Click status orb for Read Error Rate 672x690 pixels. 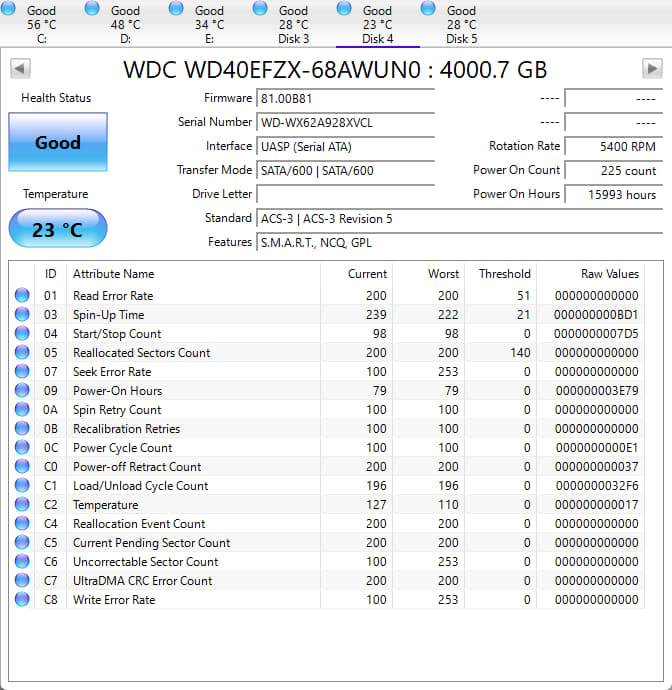pos(22,295)
